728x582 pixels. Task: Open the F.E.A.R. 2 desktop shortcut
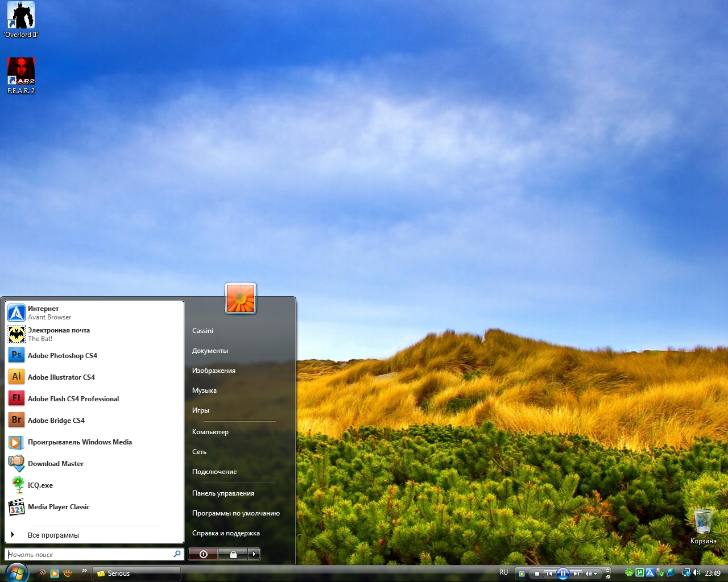coord(21,76)
